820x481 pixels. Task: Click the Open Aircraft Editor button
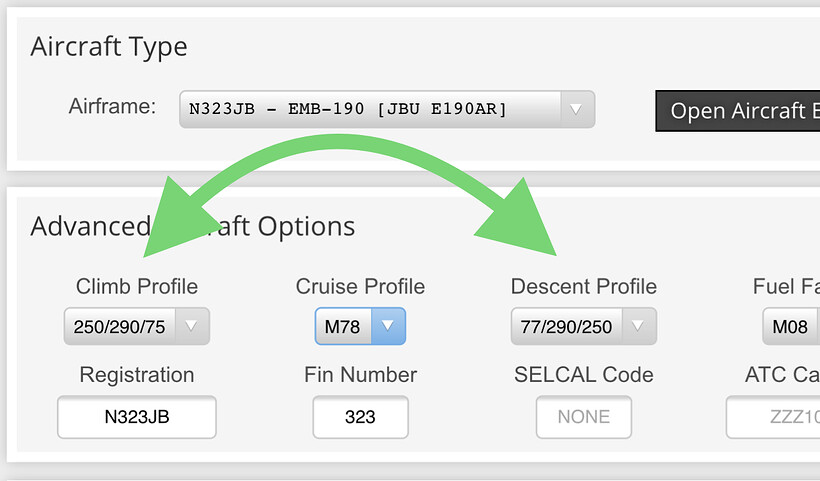pos(738,111)
